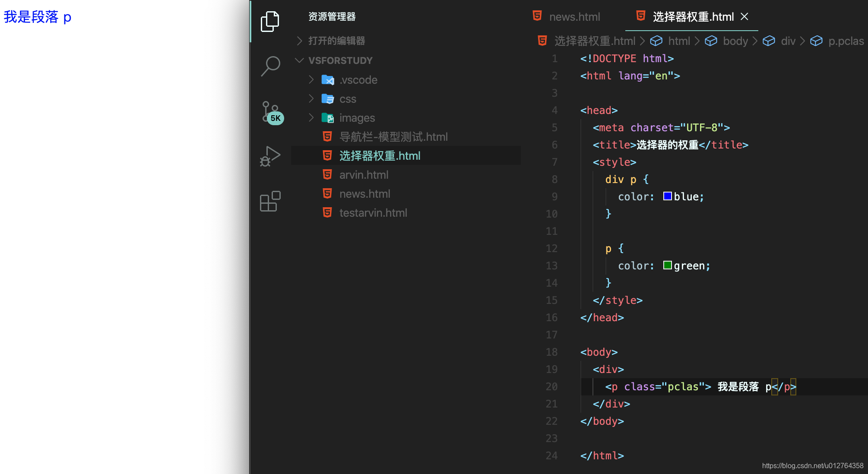This screenshot has width=868, height=474.
Task: Click line number 8 in the gutter
Action: [554, 179]
